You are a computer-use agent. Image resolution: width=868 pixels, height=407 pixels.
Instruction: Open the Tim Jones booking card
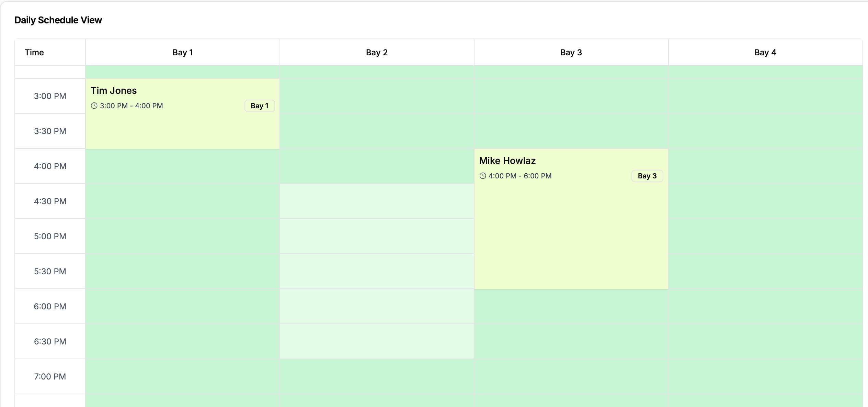[x=182, y=127]
